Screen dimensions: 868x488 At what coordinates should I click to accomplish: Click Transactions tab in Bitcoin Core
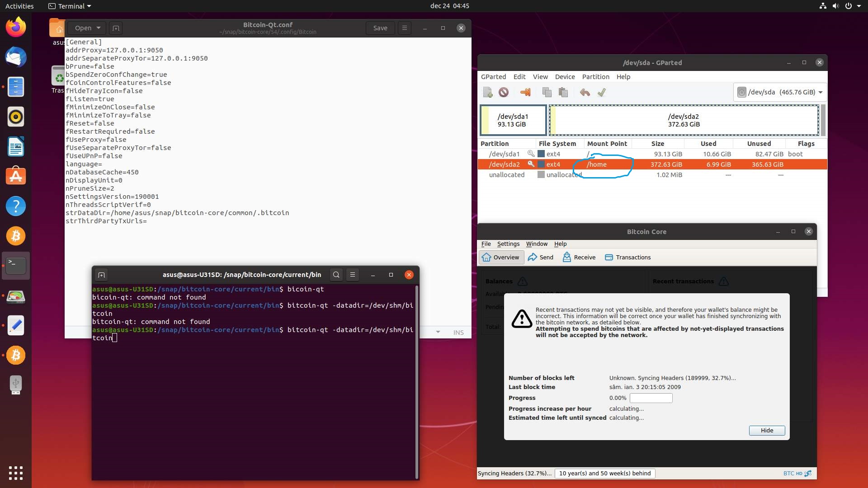(628, 257)
